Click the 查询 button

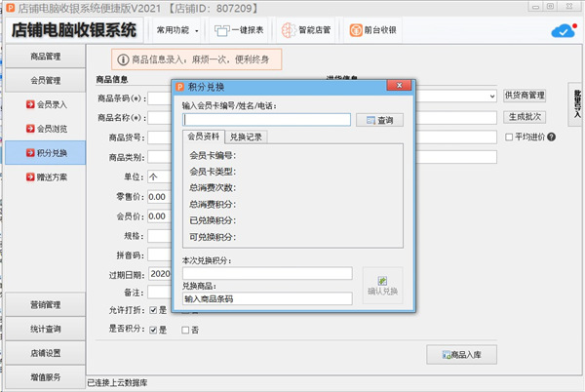(x=378, y=120)
